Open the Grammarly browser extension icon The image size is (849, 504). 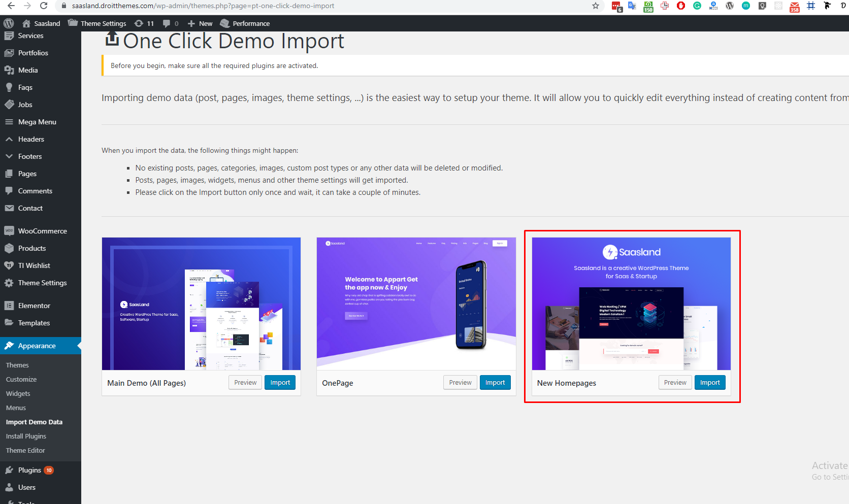(x=697, y=6)
